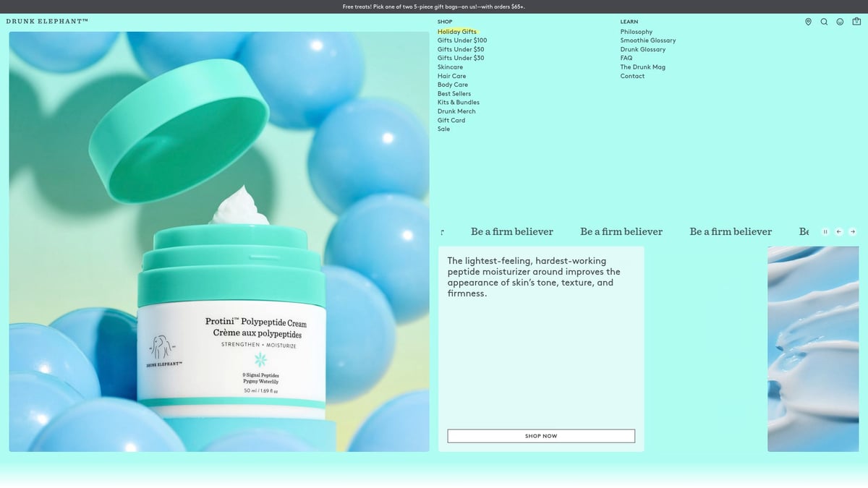This screenshot has height=488, width=868.
Task: Open the Skincare category
Action: point(450,67)
